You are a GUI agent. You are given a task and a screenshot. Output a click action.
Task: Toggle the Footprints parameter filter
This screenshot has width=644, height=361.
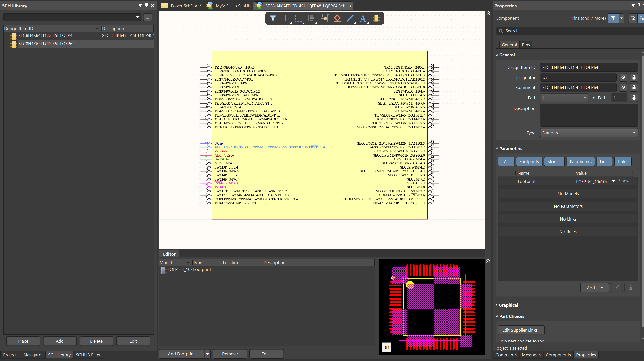pyautogui.click(x=529, y=161)
